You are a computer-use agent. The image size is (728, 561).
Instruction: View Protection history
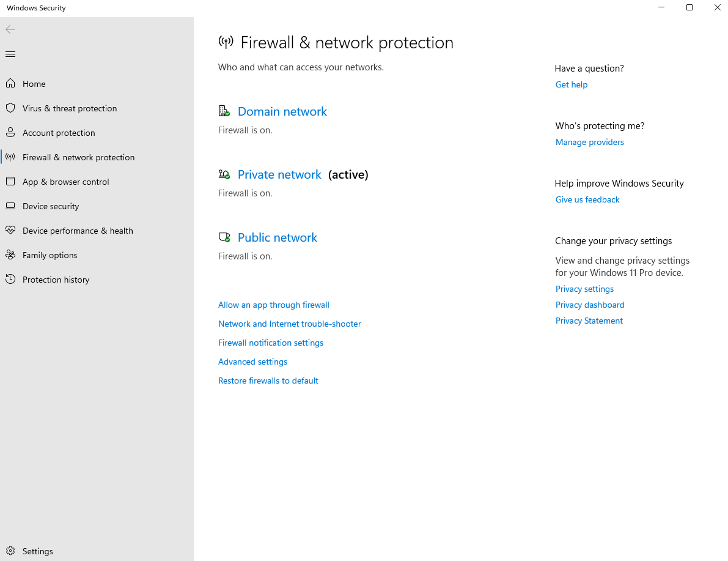pos(56,280)
